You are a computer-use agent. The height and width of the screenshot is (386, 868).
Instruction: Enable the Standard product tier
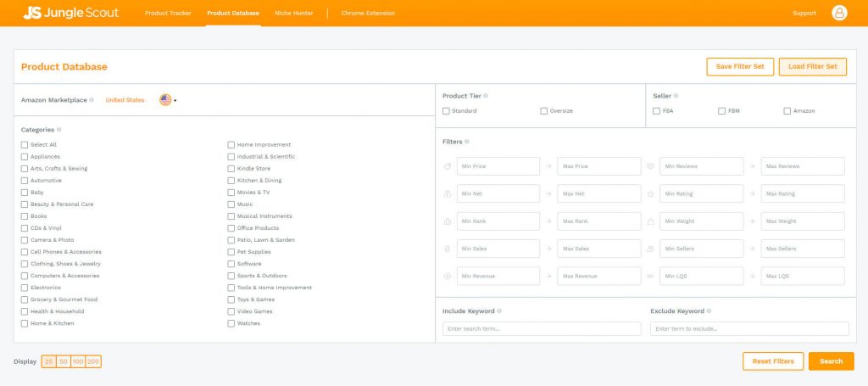click(x=446, y=111)
